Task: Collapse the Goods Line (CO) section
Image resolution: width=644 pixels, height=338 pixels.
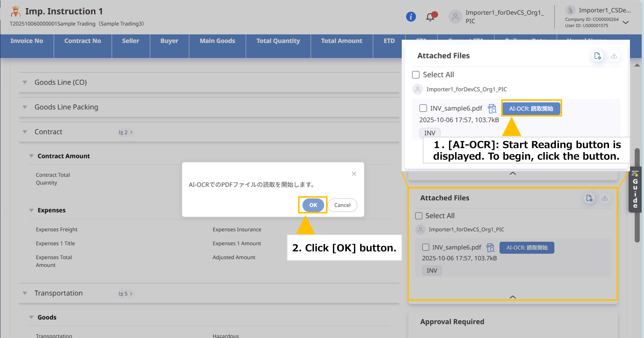Action: click(x=25, y=82)
